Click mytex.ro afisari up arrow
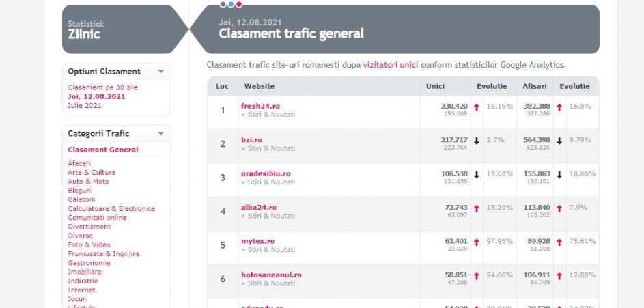The height and width of the screenshot is (308, 644). [x=559, y=242]
